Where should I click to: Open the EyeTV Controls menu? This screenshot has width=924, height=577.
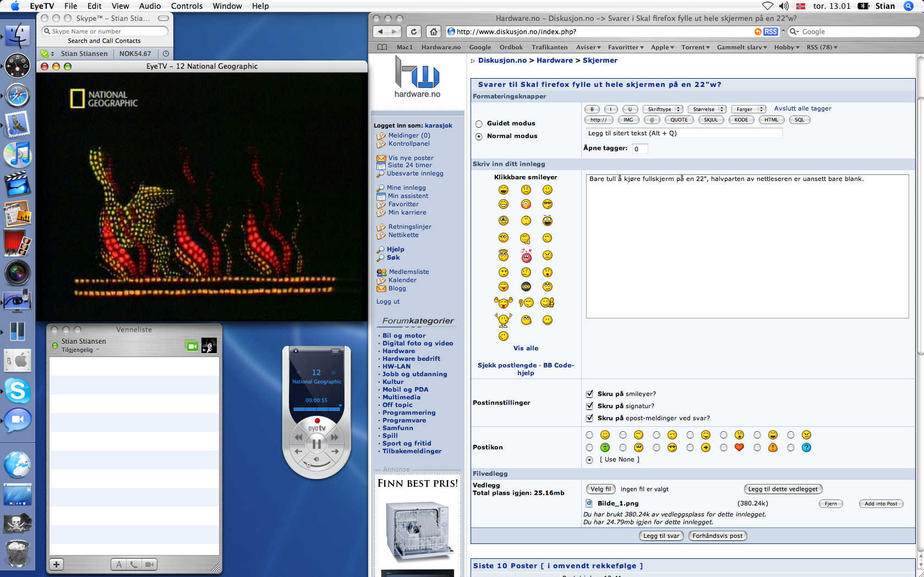coord(187,6)
